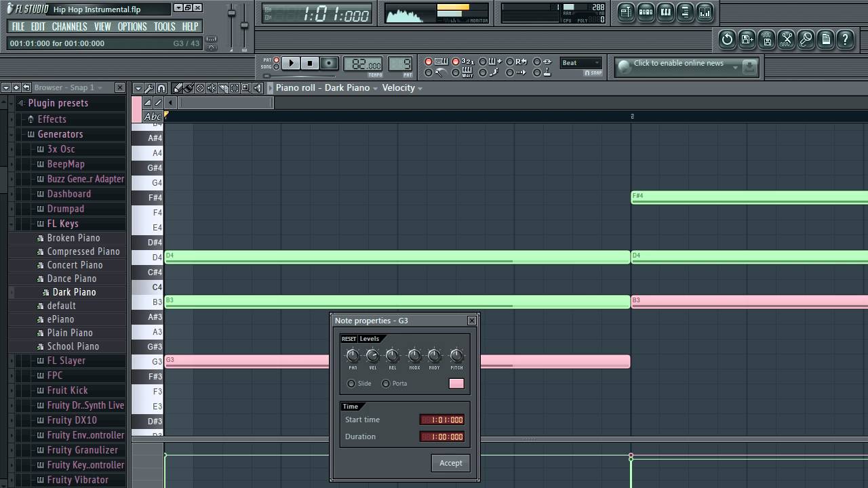Select the Paint brush tool in piano roll
Viewport: 868px width, 488px height.
pos(189,88)
